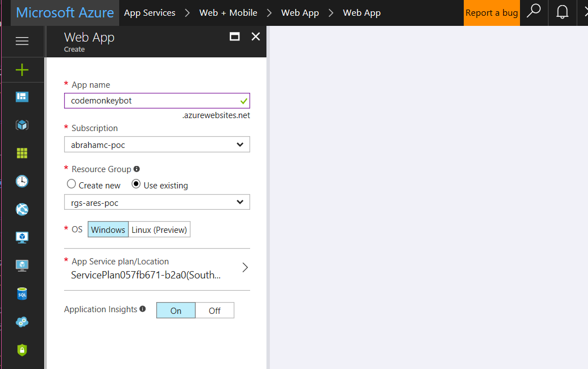Select Linux (Preview) as the OS

point(161,229)
